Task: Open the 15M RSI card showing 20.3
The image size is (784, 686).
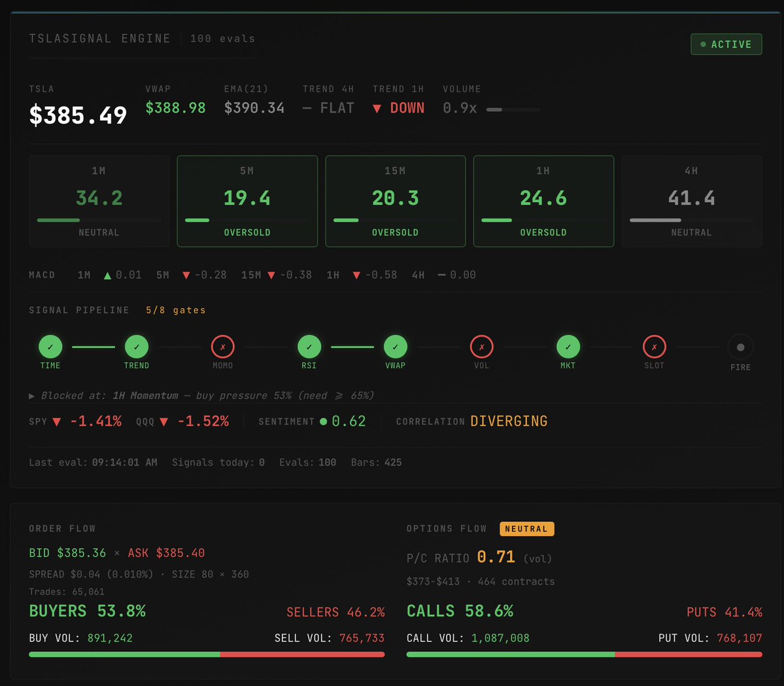Action: pos(396,201)
